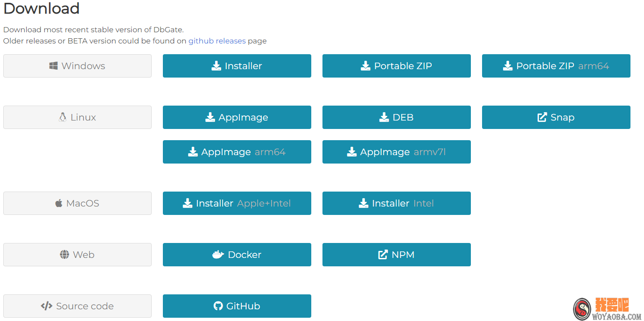Open the github releases page link
The image size is (644, 321).
[217, 41]
